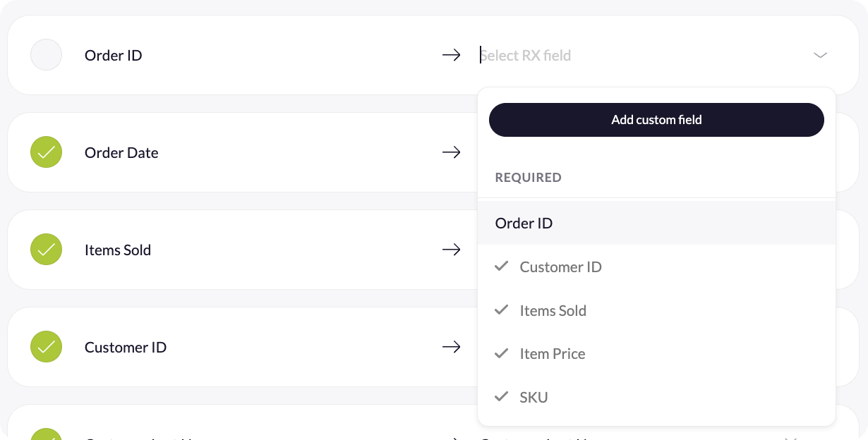
Task: Click the arrow icon in Order Date row
Action: coord(451,152)
